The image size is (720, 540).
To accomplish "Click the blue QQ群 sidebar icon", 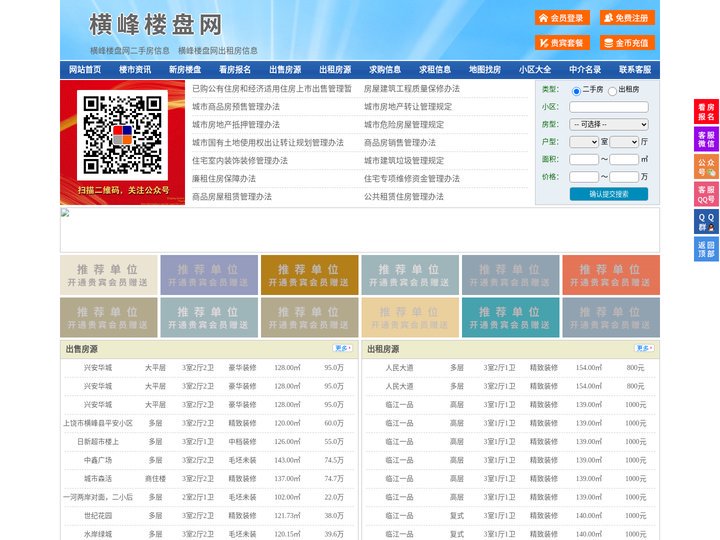I will point(706,222).
